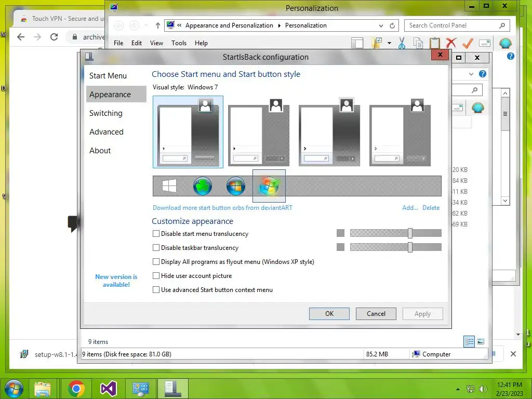Screen dimensions: 532x399
Task: Open the About section
Action: [116, 150]
